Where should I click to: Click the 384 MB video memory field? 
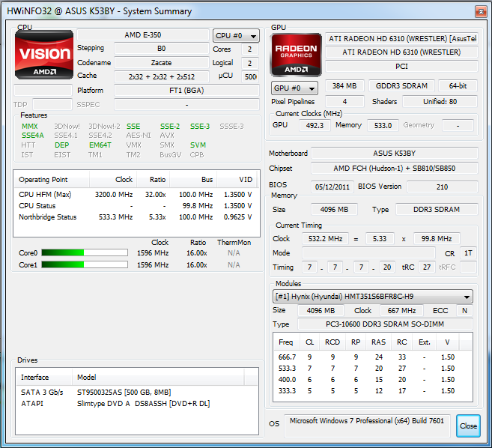click(x=344, y=85)
